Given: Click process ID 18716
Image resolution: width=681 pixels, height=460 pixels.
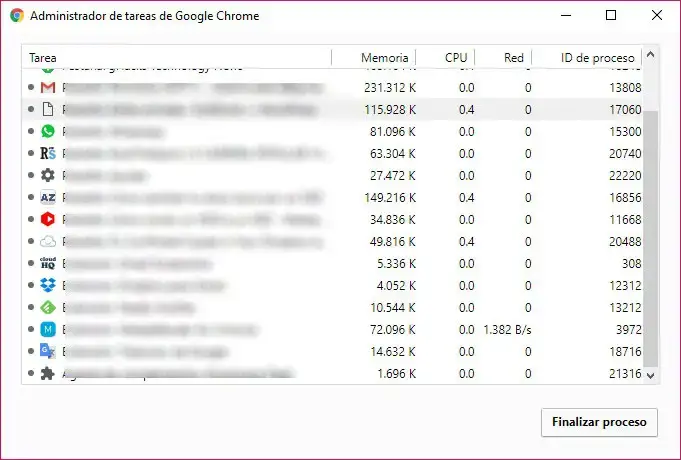Looking at the screenshot, I should [x=625, y=351].
